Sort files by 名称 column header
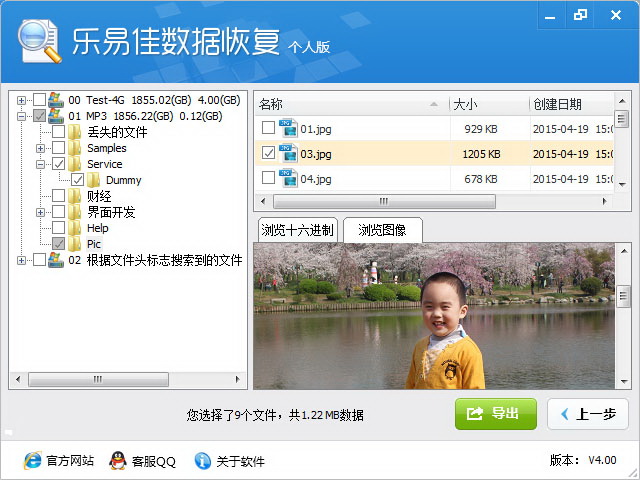 [x=352, y=104]
